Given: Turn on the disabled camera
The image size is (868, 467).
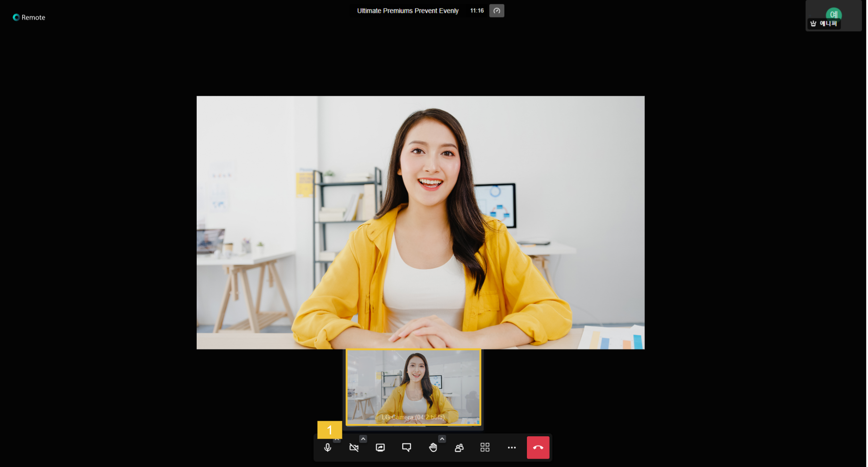Looking at the screenshot, I should (354, 448).
